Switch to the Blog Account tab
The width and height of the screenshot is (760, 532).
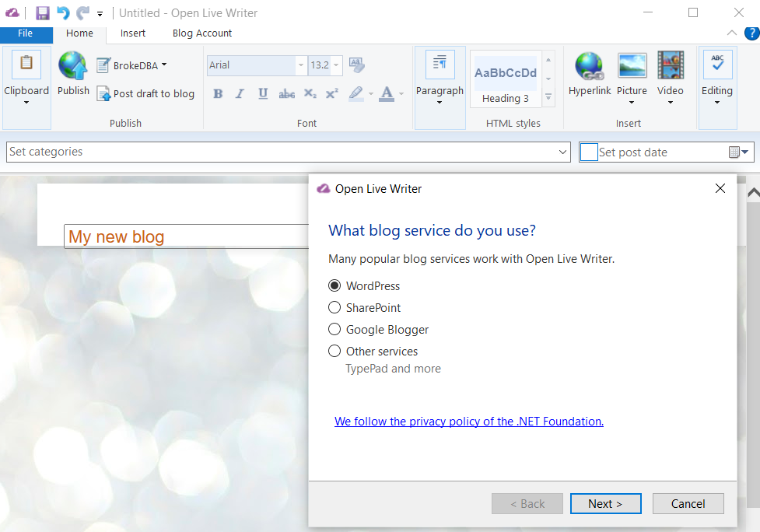point(202,33)
